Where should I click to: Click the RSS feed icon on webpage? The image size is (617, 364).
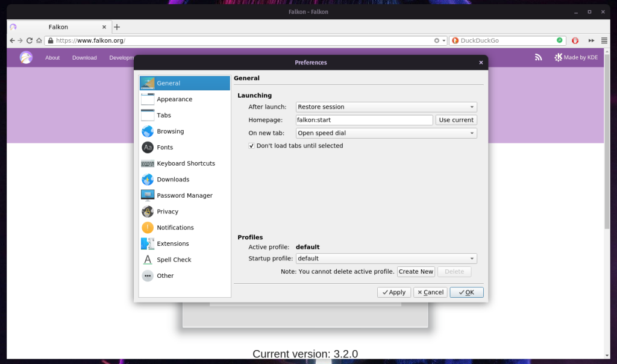click(x=538, y=57)
